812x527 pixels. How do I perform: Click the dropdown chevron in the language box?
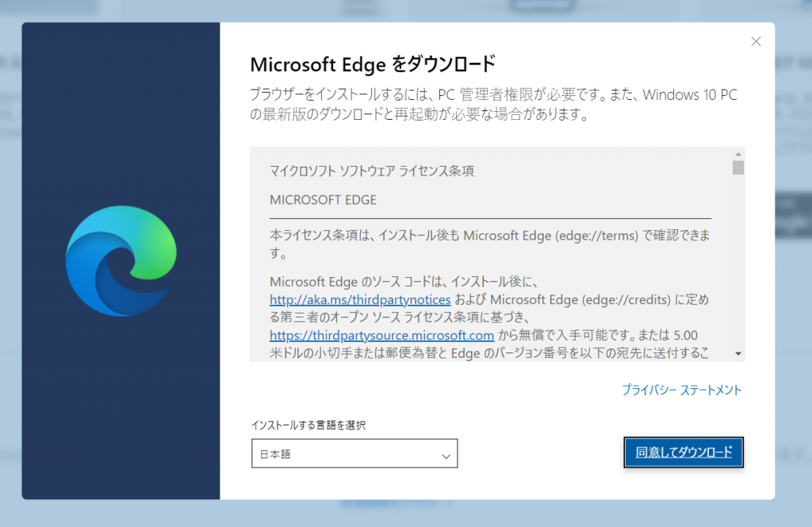pos(446,456)
